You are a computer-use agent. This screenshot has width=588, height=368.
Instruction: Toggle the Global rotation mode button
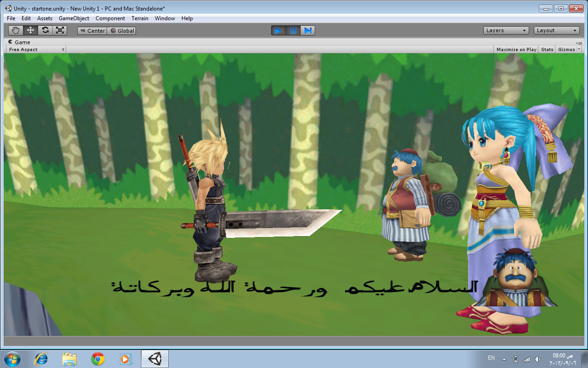coord(122,31)
